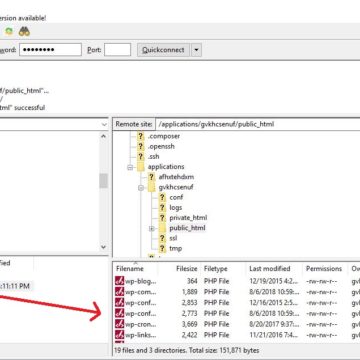Click the local tree scrollbar down arrow

[x=103, y=247]
